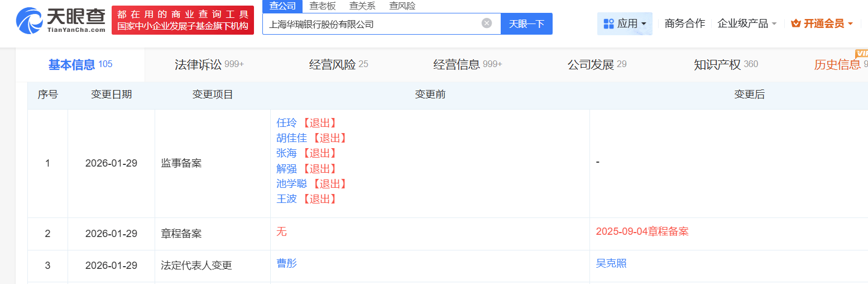868x284 pixels.
Task: Open the 王波 person link
Action: tap(287, 199)
